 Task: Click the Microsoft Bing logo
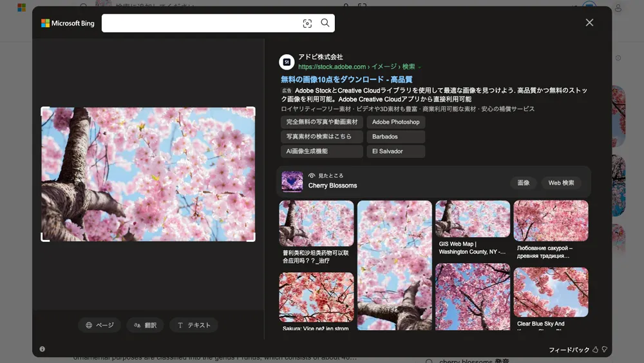pyautogui.click(x=68, y=23)
